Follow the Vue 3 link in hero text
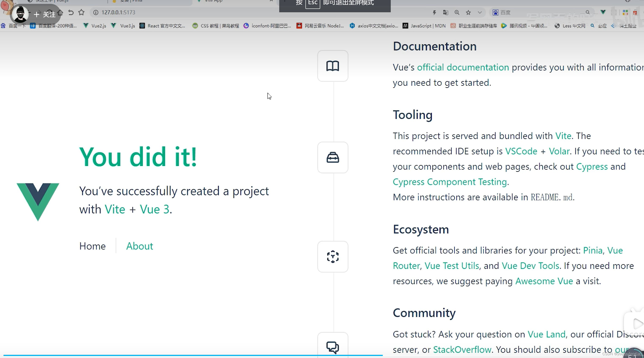The height and width of the screenshot is (358, 644). point(154,209)
